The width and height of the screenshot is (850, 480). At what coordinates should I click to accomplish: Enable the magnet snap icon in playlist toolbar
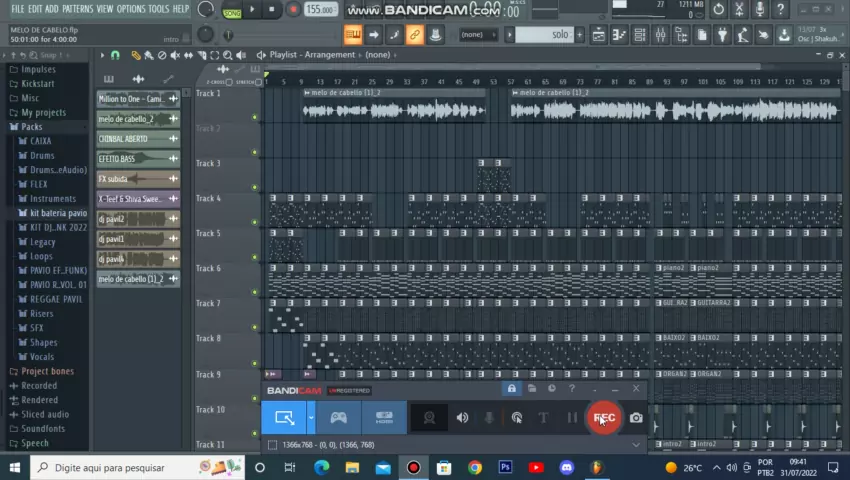(x=116, y=55)
